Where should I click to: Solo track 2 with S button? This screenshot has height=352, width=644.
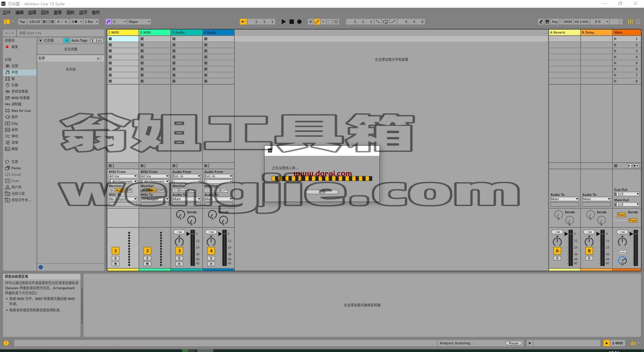click(147, 258)
